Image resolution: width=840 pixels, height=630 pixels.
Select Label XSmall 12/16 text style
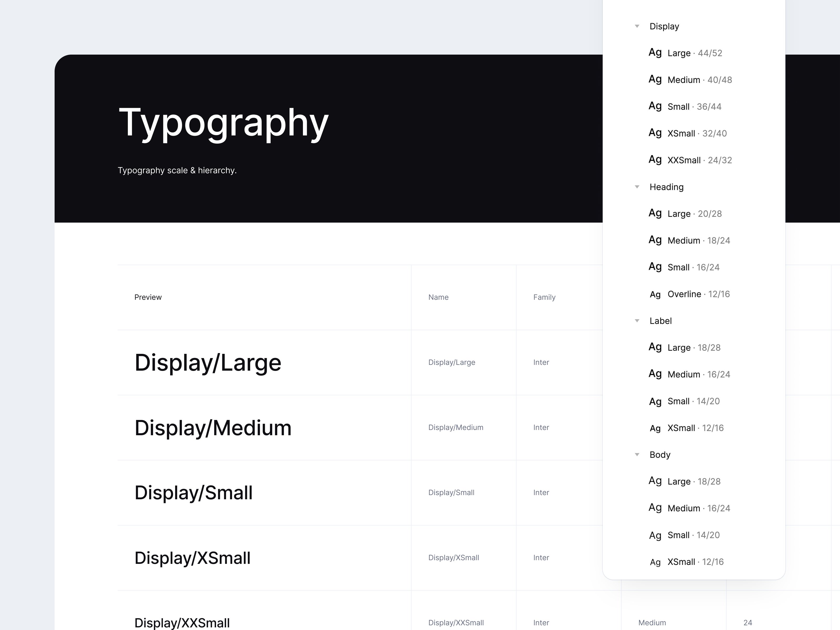(x=687, y=428)
